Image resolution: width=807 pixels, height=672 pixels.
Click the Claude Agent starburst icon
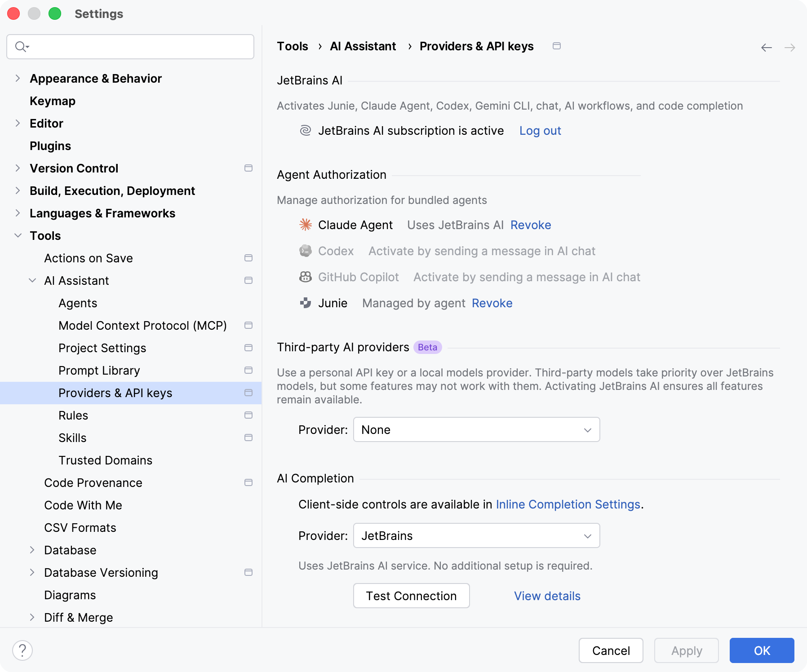click(306, 225)
